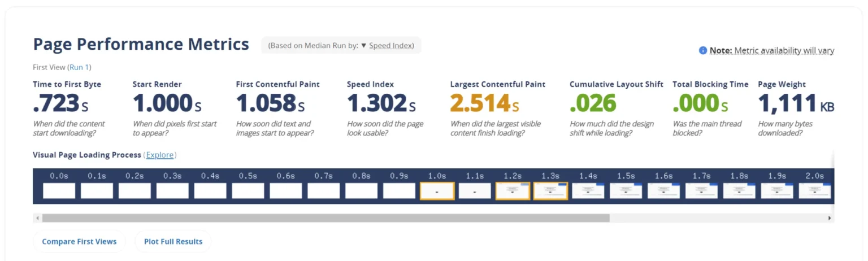The width and height of the screenshot is (868, 261).
Task: Select the 1.0s filmstrip thumbnail
Action: click(x=437, y=191)
